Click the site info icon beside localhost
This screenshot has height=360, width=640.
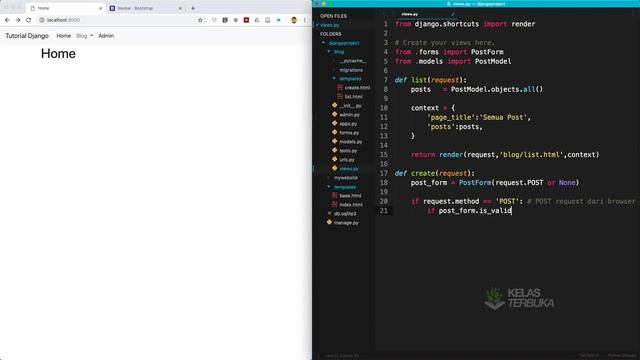42,20
